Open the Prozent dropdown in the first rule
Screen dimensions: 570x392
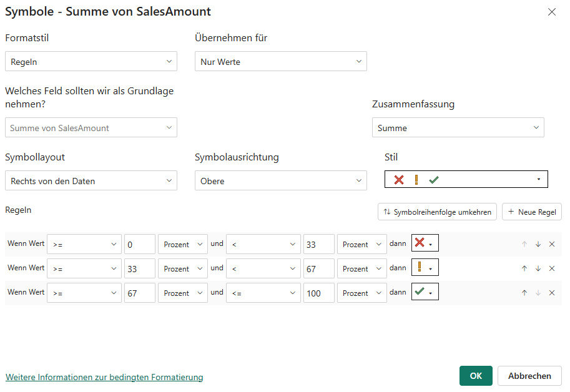tap(182, 243)
